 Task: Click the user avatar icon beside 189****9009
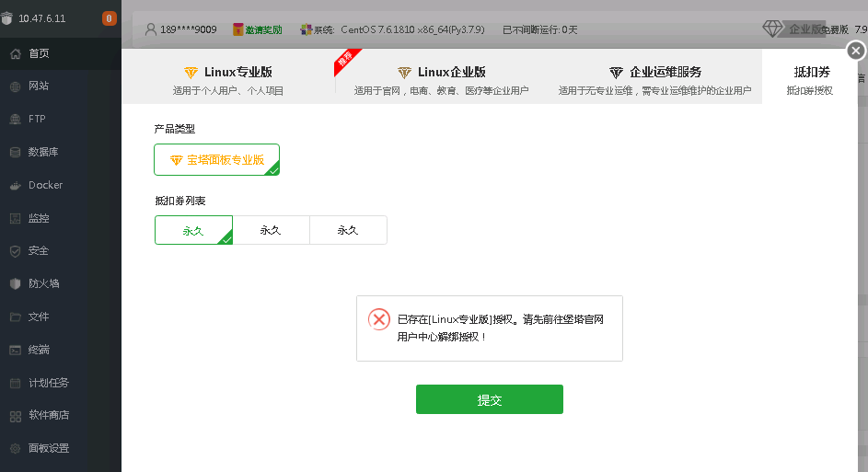(151, 29)
